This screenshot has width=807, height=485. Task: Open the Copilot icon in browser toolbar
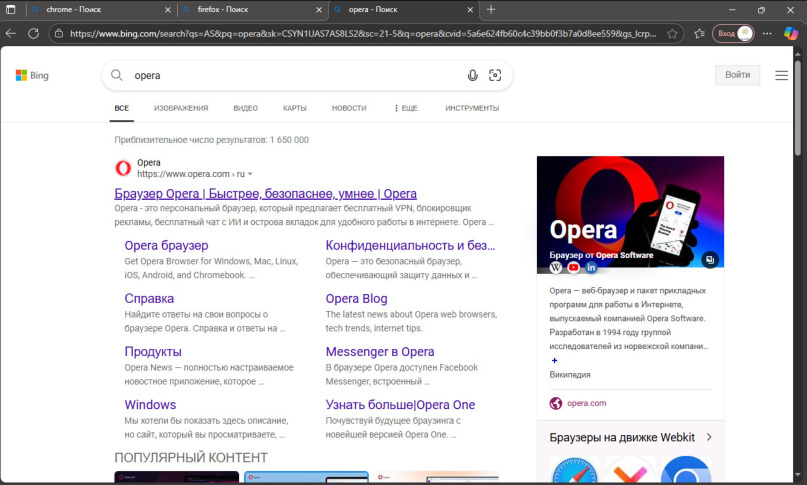point(790,33)
